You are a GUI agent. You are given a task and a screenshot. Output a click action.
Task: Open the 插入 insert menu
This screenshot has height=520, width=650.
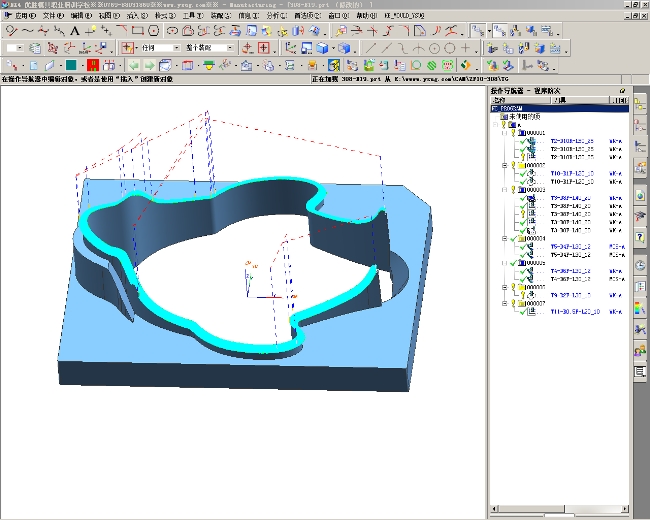(x=137, y=16)
